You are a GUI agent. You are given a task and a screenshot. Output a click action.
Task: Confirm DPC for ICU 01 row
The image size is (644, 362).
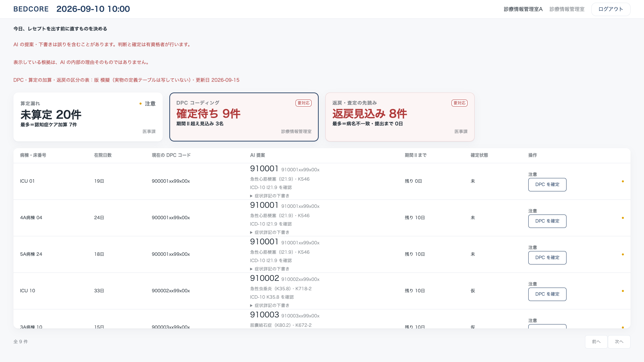(547, 185)
